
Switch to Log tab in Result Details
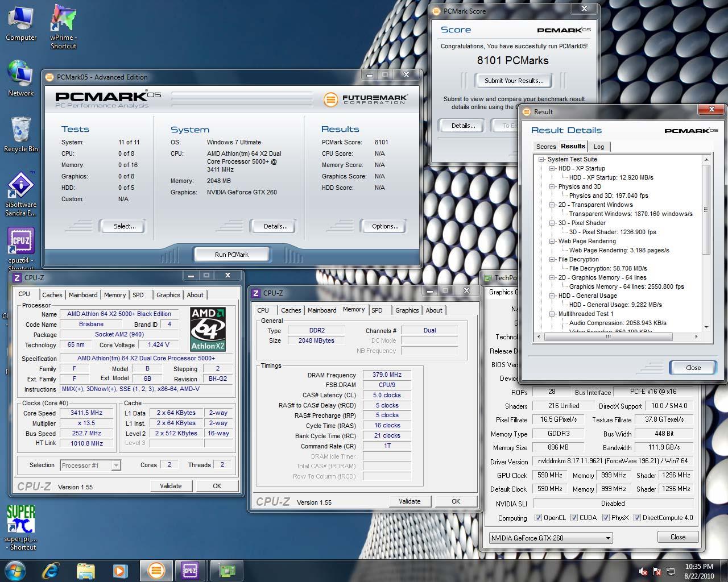599,147
